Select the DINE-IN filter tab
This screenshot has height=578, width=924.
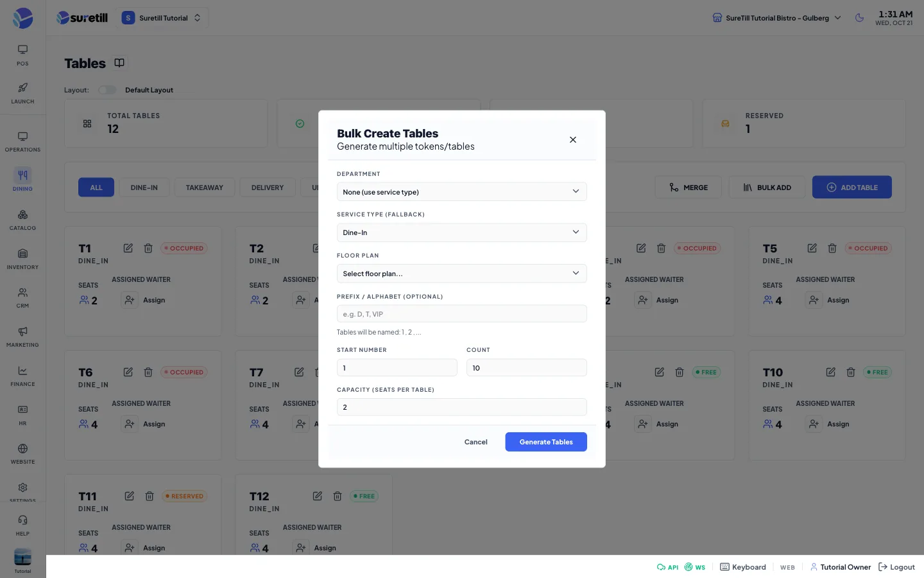(144, 188)
